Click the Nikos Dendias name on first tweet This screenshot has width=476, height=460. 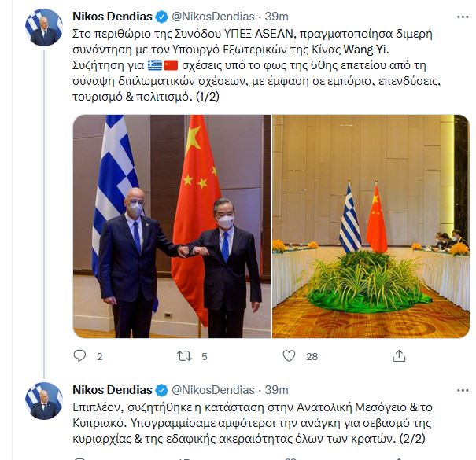[113, 17]
